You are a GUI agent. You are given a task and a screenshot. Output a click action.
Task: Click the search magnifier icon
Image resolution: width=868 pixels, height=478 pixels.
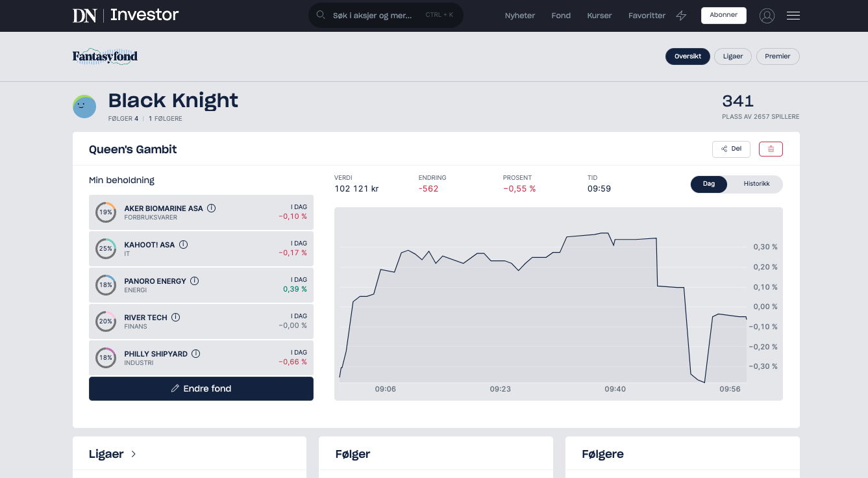(x=321, y=15)
